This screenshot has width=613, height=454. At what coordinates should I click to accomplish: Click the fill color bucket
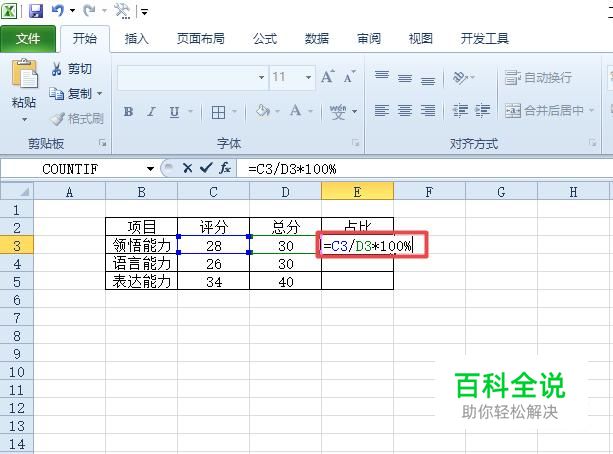pyautogui.click(x=263, y=111)
